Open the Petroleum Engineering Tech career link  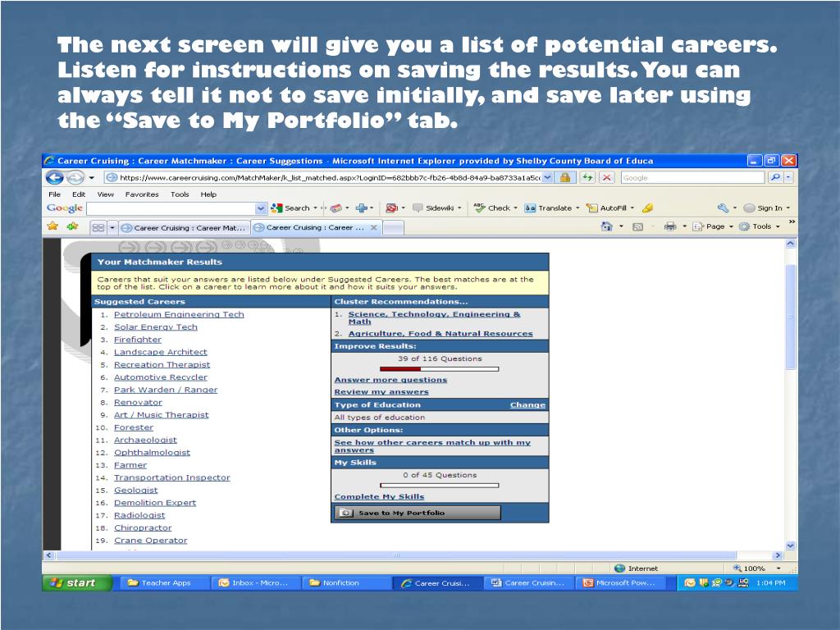pyautogui.click(x=179, y=314)
